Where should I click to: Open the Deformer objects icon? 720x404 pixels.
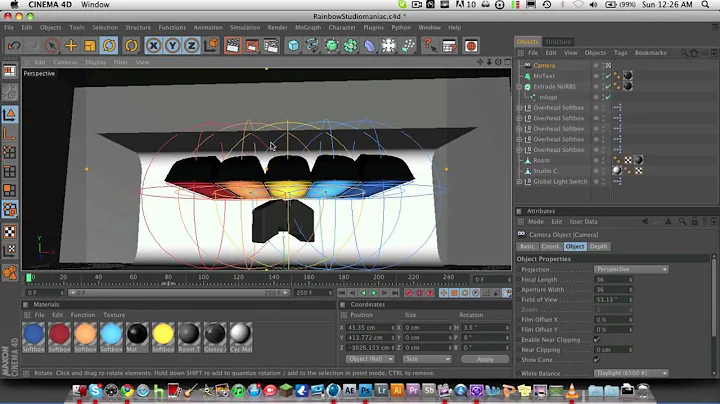(x=370, y=45)
